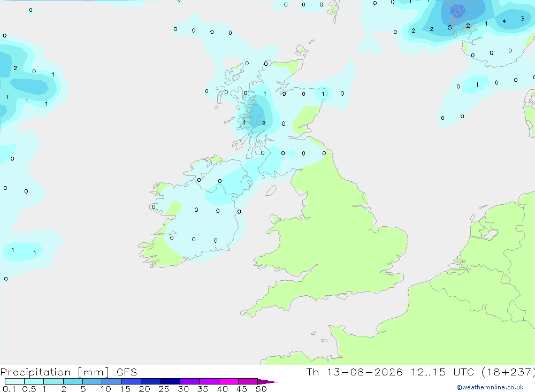The image size is (535, 392).
Task: Pick the 1 to 2 mm legend swatch
Action: coord(53,381)
